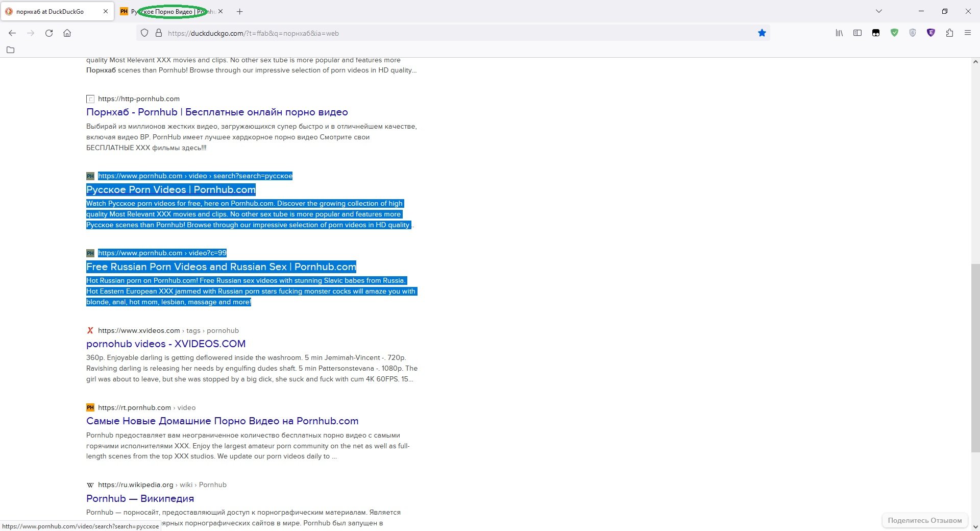The width and height of the screenshot is (980, 531).
Task: Open the hamburger application menu
Action: [x=968, y=33]
